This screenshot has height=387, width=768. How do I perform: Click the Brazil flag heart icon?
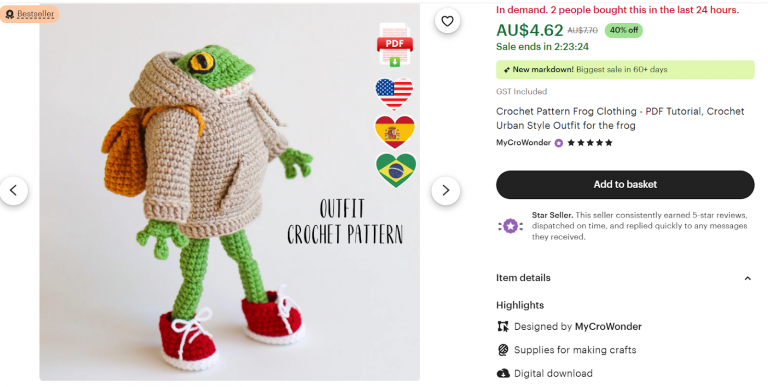click(396, 170)
